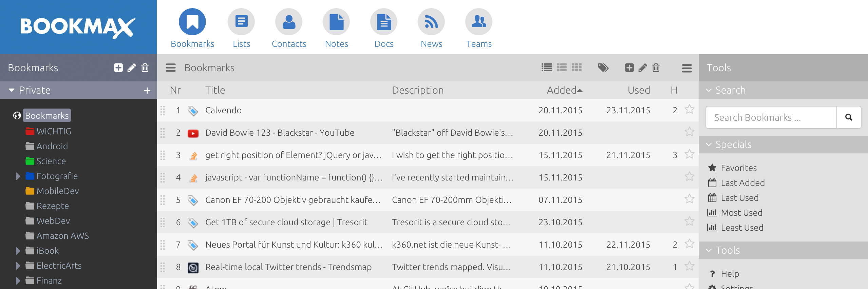Open the left hamburger menu
The width and height of the screenshot is (868, 289).
(x=171, y=68)
